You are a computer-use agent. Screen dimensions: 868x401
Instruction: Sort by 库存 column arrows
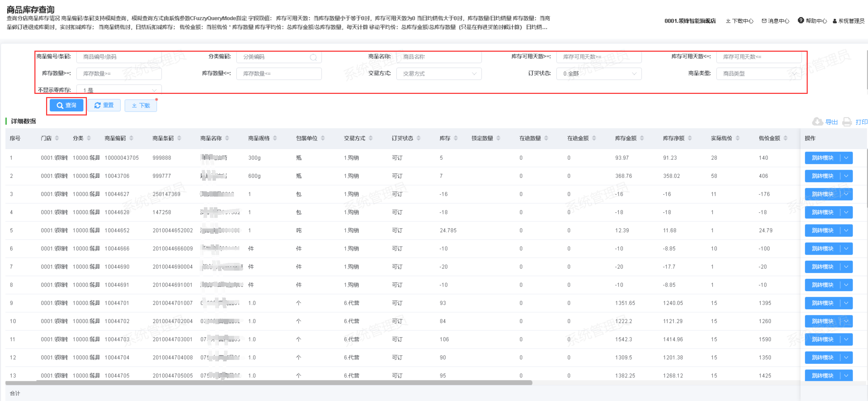[456, 138]
